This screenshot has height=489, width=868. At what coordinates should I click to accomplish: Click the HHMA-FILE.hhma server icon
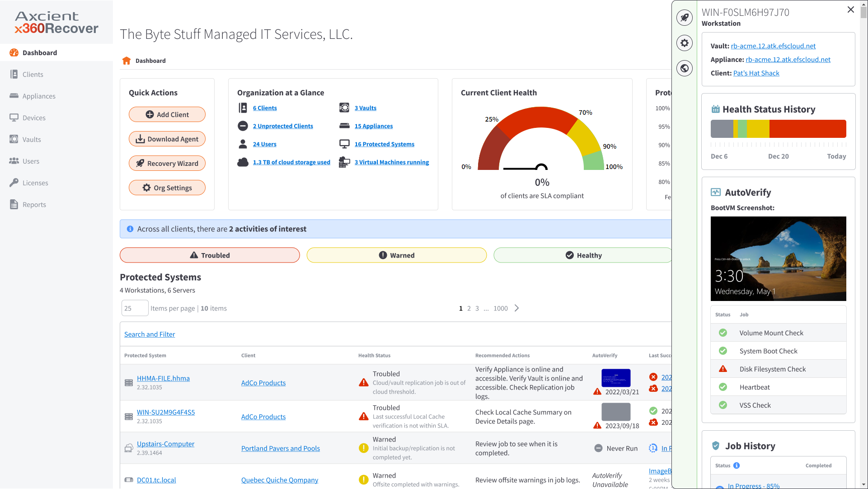[129, 383]
